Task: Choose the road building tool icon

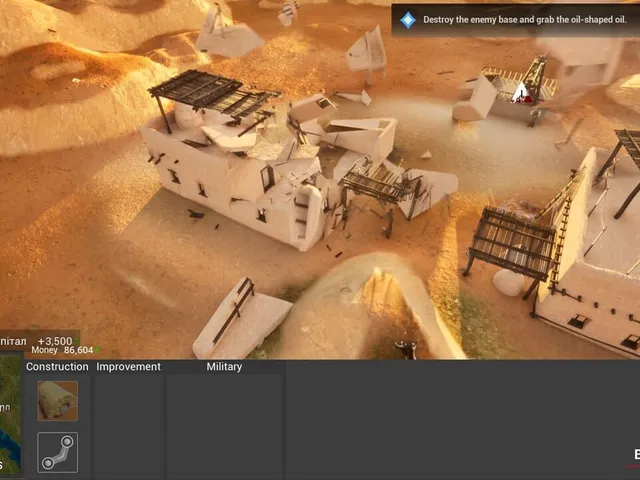Action: 58,452
